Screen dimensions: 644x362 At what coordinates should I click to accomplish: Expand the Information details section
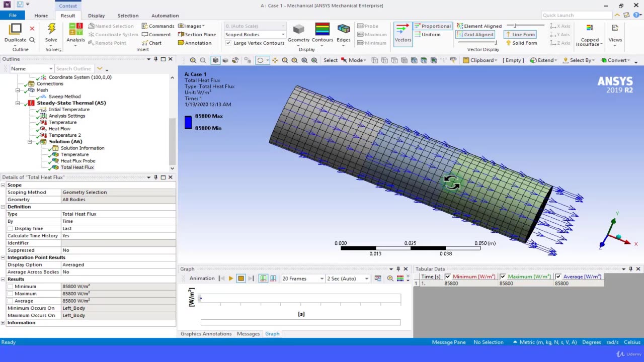click(x=3, y=323)
